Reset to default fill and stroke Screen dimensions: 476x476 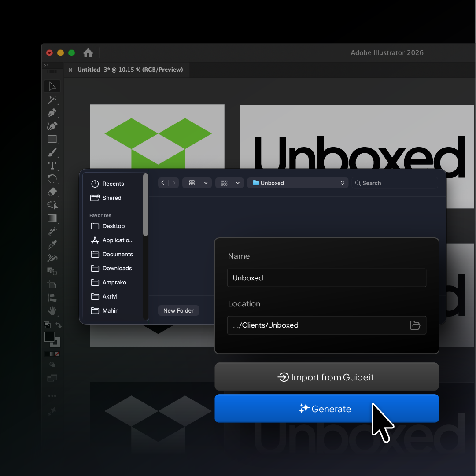coord(48,325)
